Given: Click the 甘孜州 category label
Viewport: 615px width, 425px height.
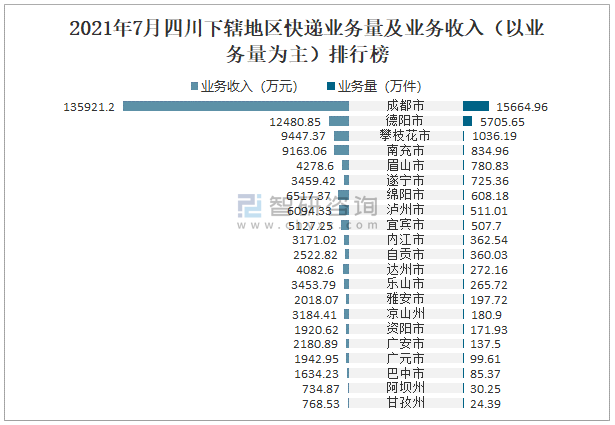Looking at the screenshot, I should pos(405,403).
